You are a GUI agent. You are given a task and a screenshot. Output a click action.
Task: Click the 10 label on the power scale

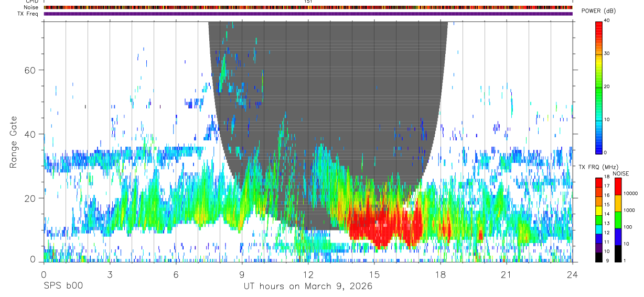[606, 119]
